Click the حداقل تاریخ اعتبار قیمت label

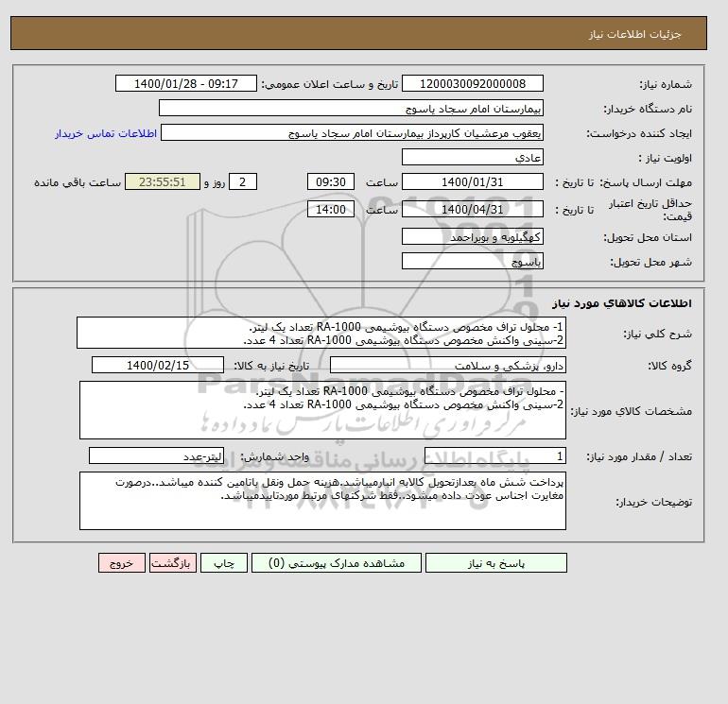tap(650, 209)
